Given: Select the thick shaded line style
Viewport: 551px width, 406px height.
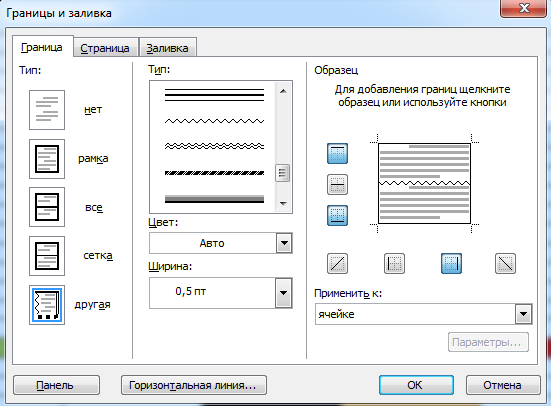Looking at the screenshot, I should [x=214, y=199].
